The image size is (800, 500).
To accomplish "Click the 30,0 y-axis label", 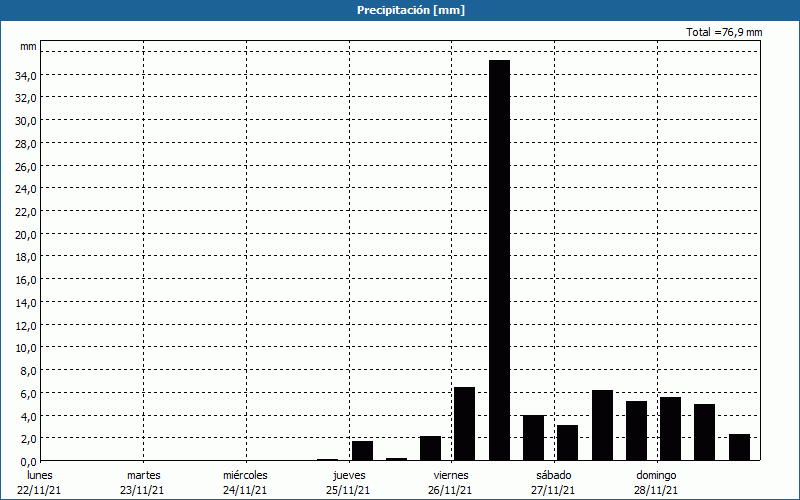I will (x=26, y=121).
